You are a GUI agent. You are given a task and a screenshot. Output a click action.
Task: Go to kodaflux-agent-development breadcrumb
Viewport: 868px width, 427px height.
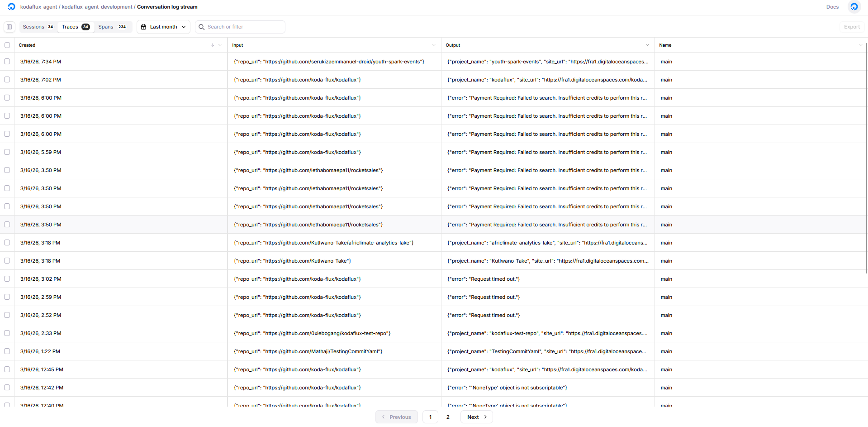tap(97, 7)
